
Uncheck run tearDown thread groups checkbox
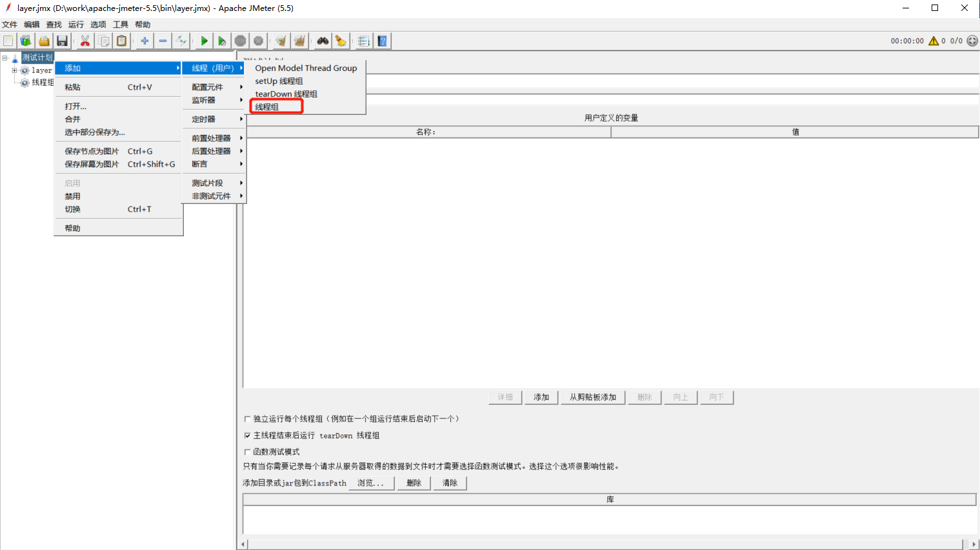247,436
